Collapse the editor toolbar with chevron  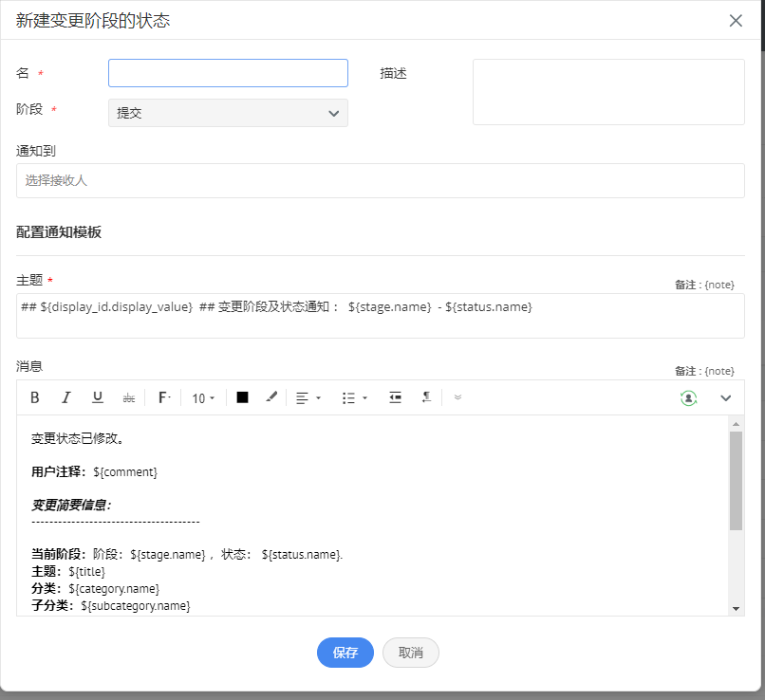(x=726, y=398)
